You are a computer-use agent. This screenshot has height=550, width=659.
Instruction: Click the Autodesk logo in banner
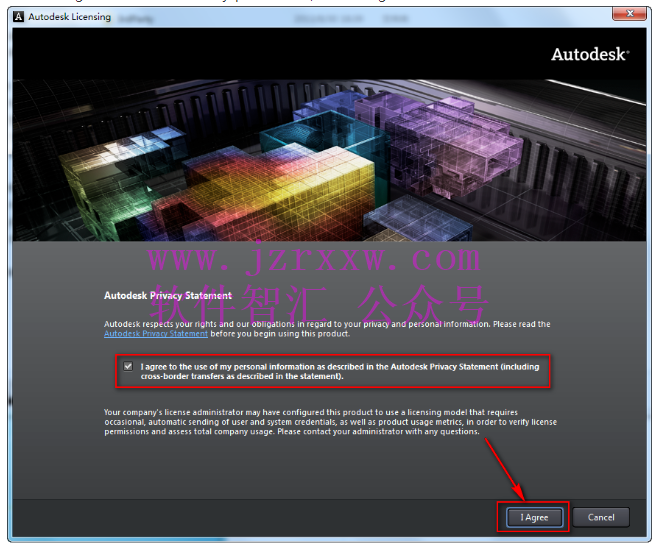click(590, 55)
